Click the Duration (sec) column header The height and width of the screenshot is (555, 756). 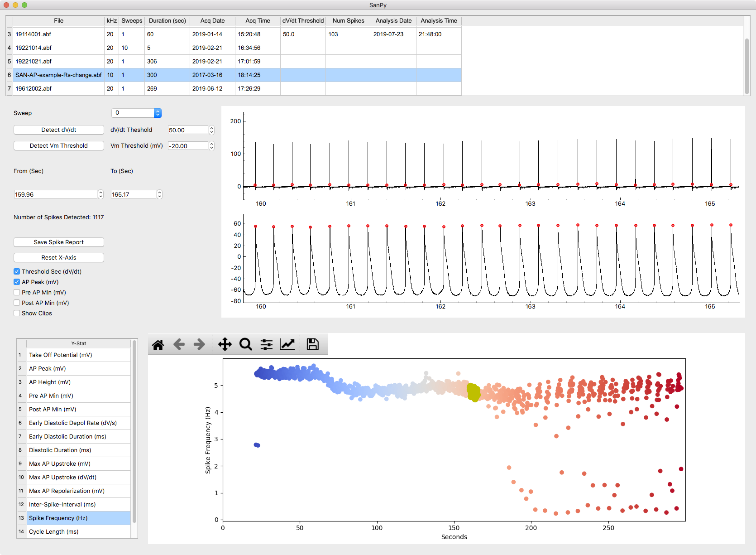pyautogui.click(x=167, y=21)
